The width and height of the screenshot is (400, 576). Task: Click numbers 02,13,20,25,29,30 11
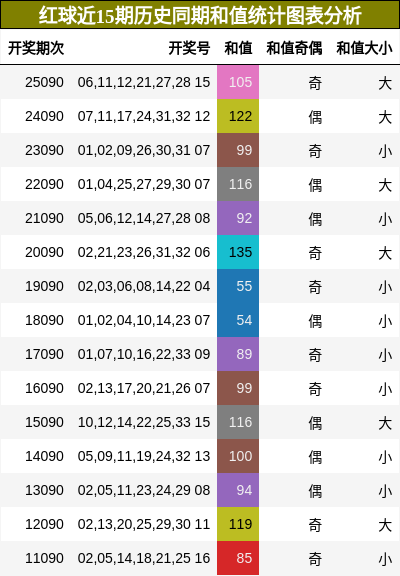point(144,524)
